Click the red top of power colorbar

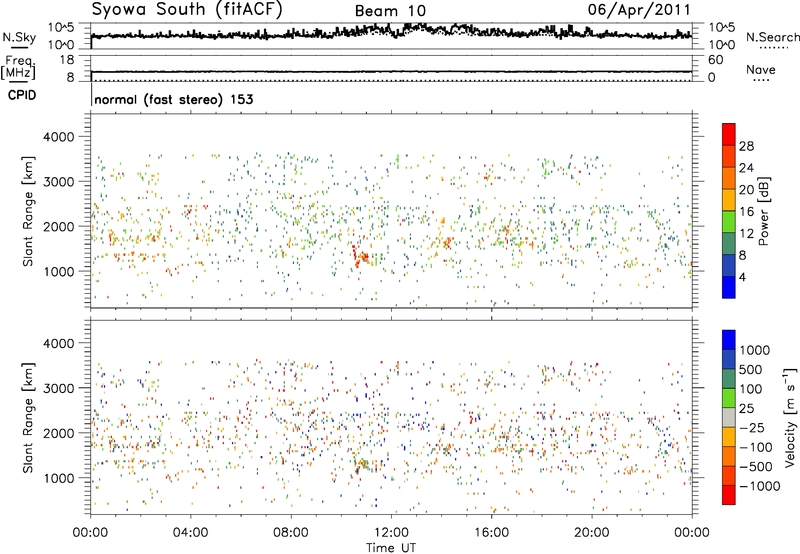[729, 135]
